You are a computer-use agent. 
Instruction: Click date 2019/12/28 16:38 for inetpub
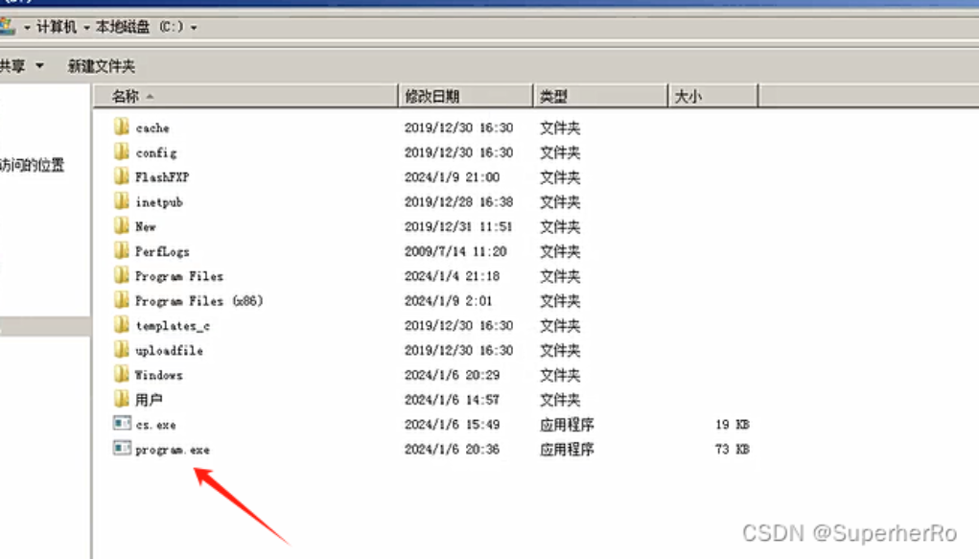459,202
